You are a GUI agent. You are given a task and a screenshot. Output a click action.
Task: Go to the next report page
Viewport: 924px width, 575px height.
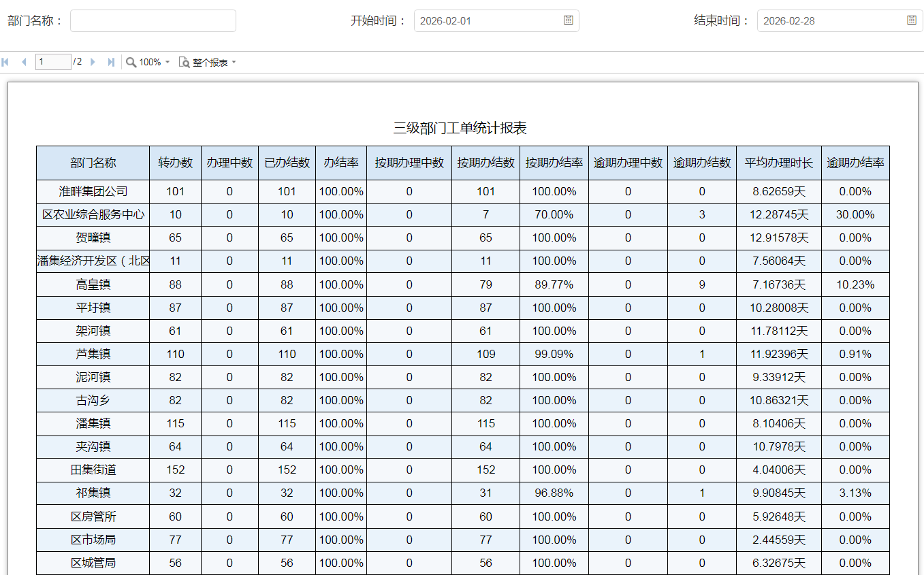click(x=93, y=62)
